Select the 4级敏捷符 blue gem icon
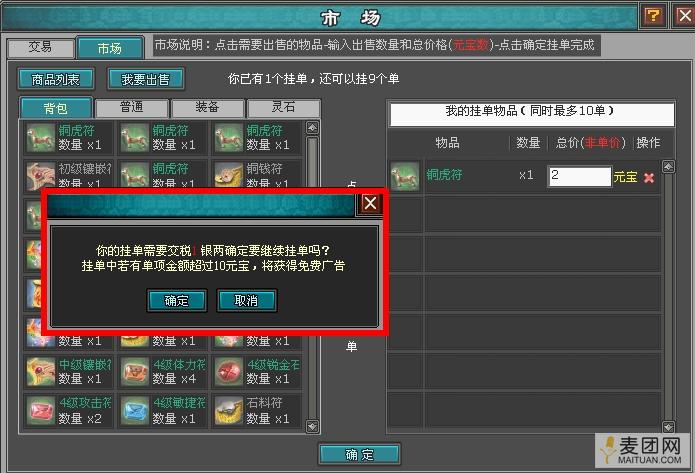 134,410
